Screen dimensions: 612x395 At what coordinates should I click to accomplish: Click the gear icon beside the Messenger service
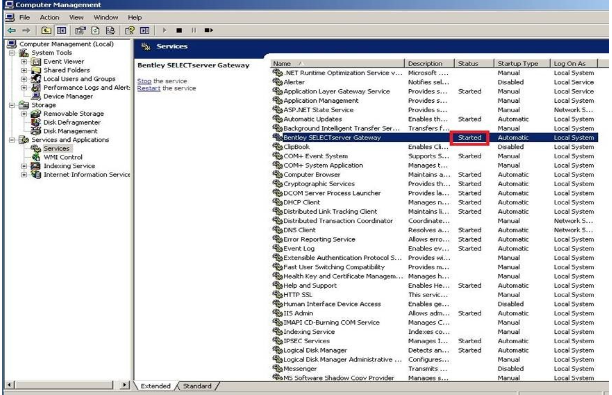click(x=278, y=368)
